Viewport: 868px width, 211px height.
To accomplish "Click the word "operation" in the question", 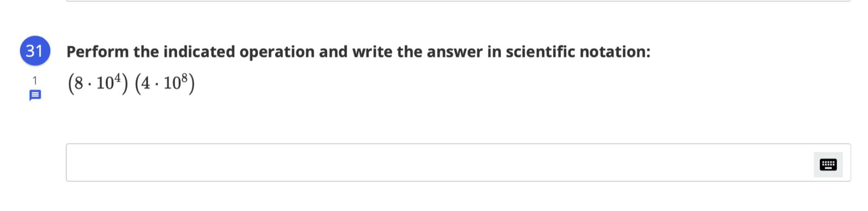I will coord(277,52).
